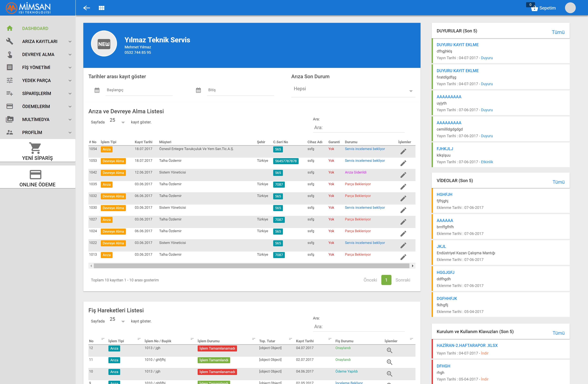
Task: Click the Ara search field in receipt list
Action: tap(359, 326)
